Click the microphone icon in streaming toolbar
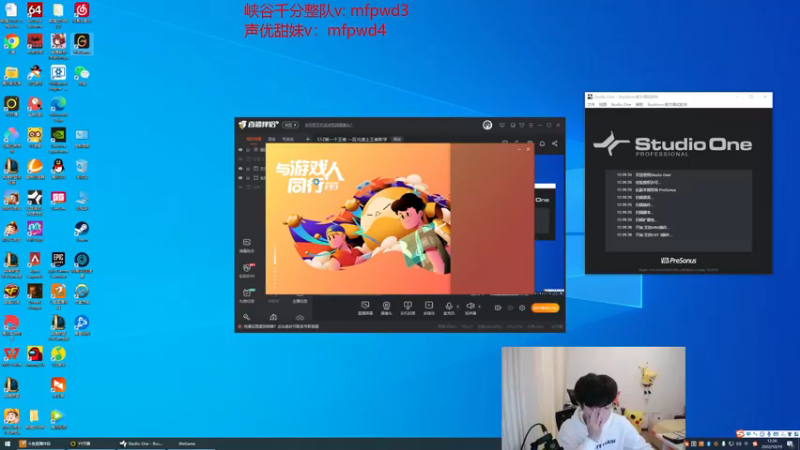 (x=449, y=307)
